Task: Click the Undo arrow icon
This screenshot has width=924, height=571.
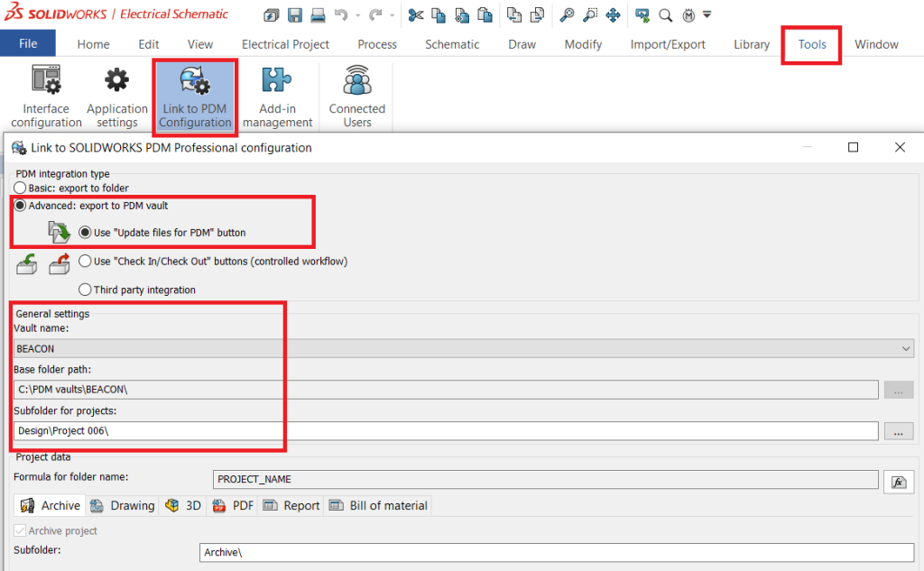Action: click(x=341, y=15)
